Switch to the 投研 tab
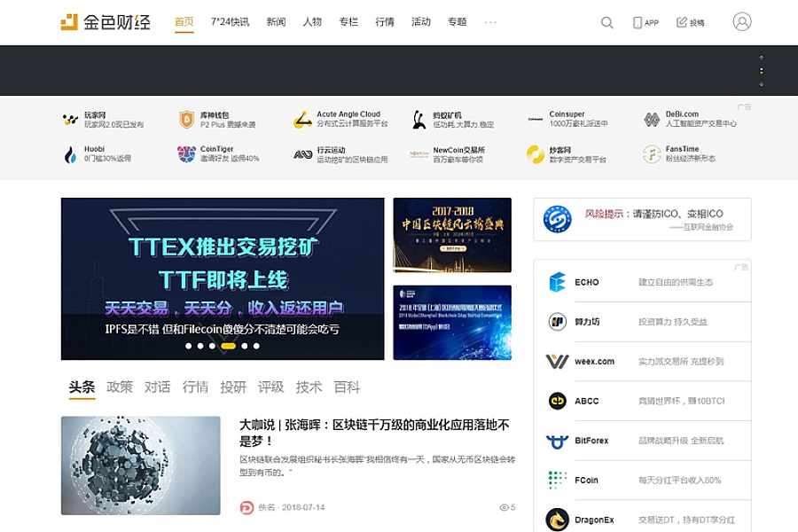This screenshot has height=532, width=798. tap(233, 387)
